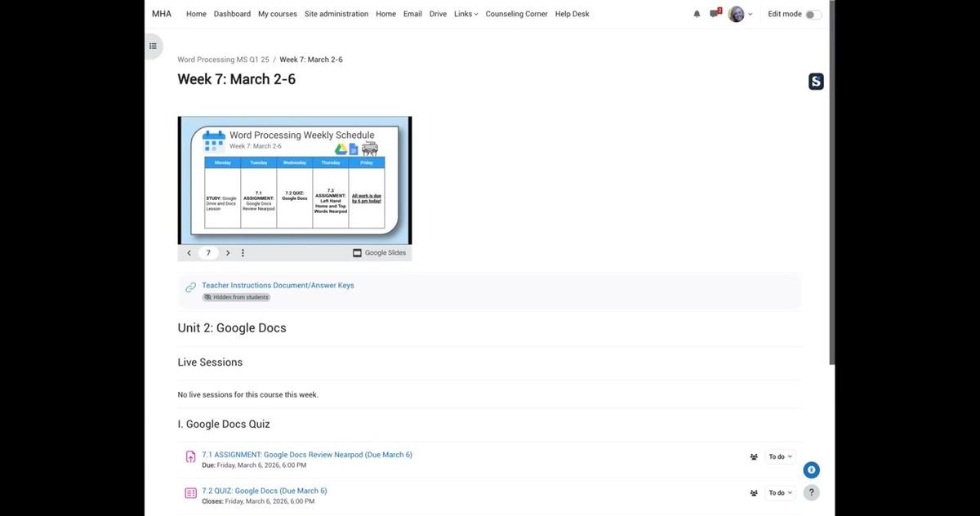Open the user profile menu dropdown

740,14
